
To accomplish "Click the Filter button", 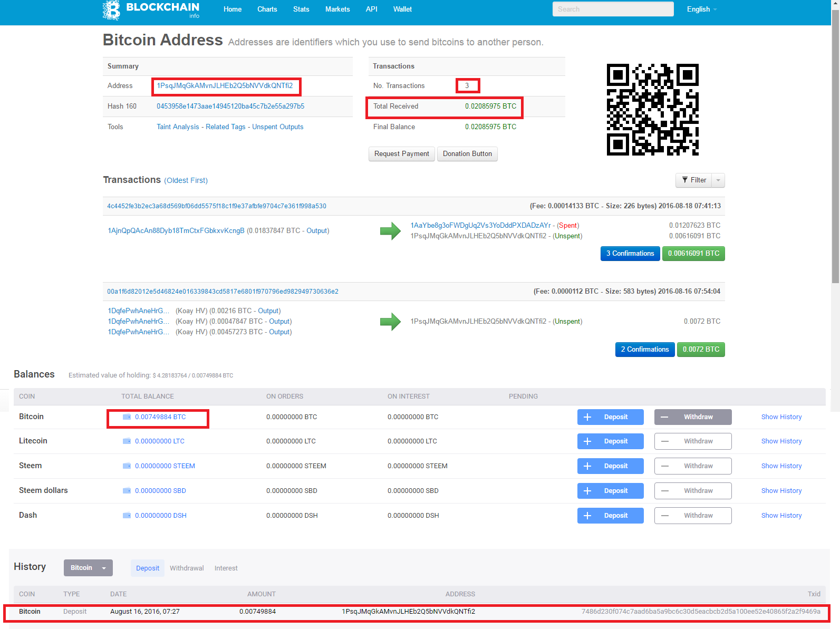I will click(x=694, y=180).
